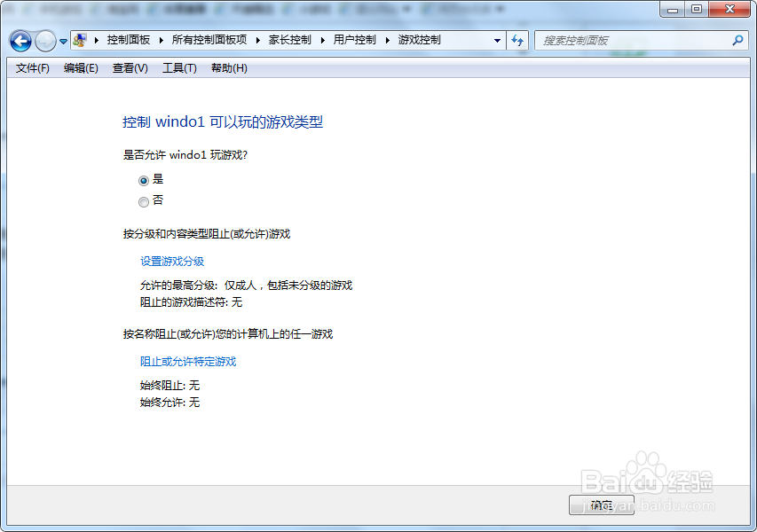Image resolution: width=757 pixels, height=532 pixels.
Task: Open the 设置游戏分级 link
Action: [174, 262]
